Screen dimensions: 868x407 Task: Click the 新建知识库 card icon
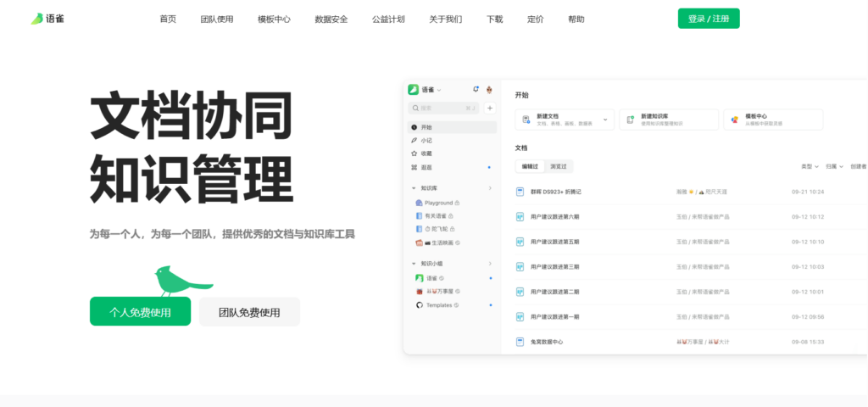[x=630, y=119]
